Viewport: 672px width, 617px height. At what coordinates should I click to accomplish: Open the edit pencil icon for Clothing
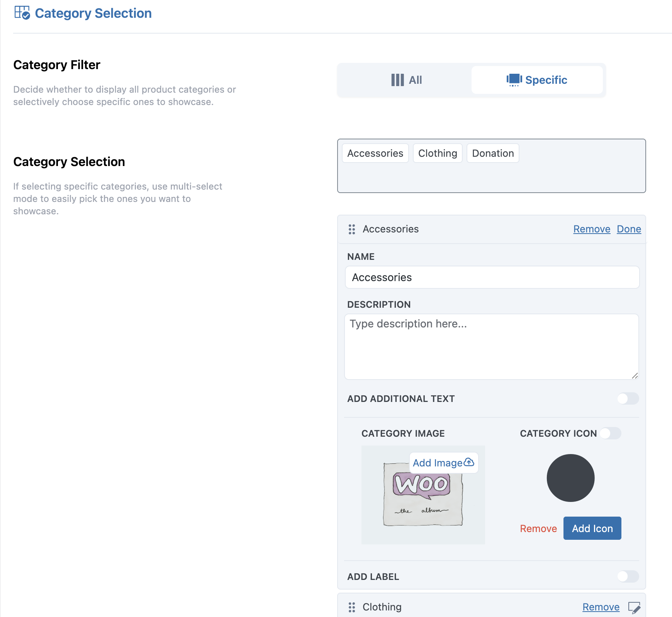(634, 607)
